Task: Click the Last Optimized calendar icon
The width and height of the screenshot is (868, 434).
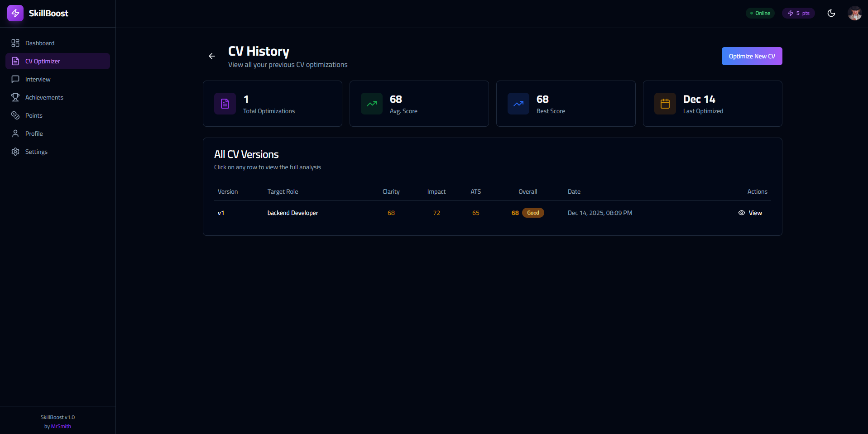Action: coord(665,104)
